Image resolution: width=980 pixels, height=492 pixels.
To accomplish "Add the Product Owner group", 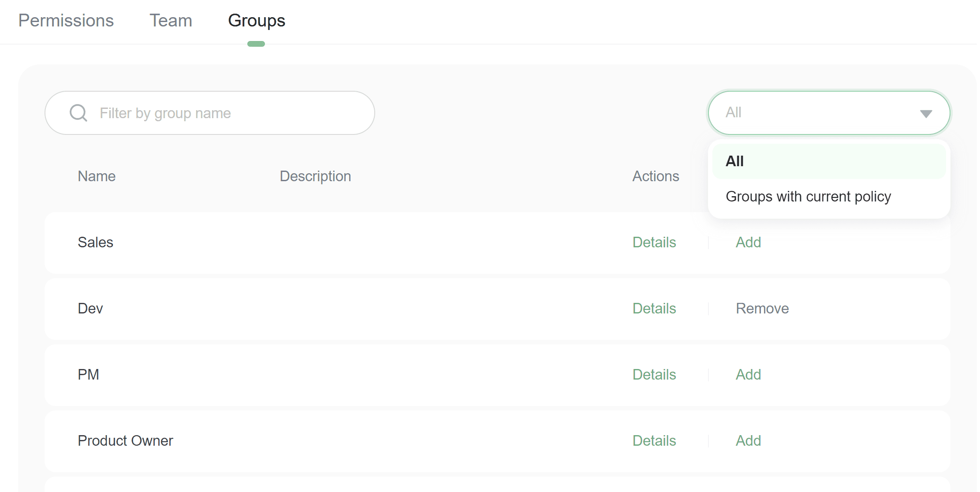I will [748, 441].
